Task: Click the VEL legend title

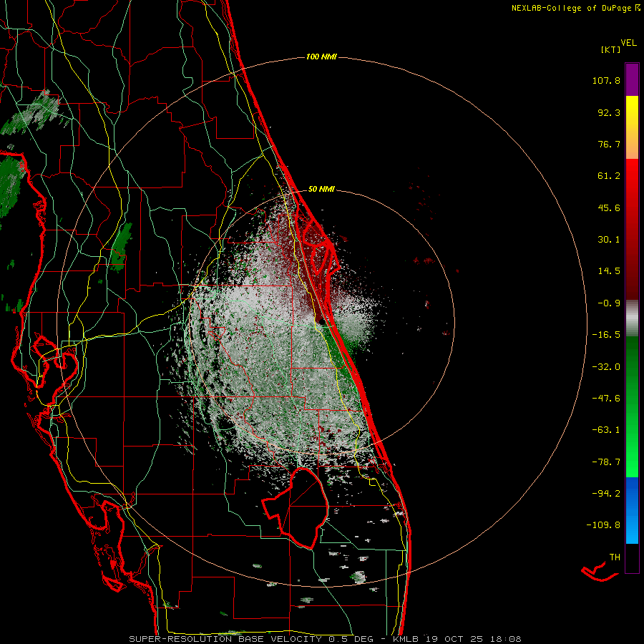Action: [x=628, y=43]
